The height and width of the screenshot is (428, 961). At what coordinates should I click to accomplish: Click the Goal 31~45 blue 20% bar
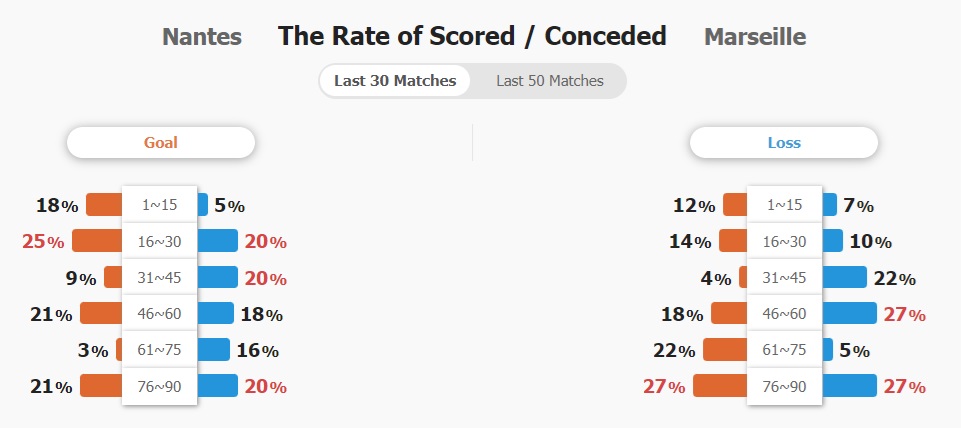point(217,277)
